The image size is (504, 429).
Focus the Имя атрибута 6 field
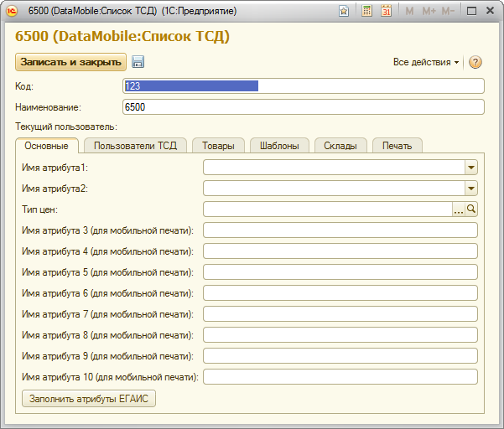(340, 293)
